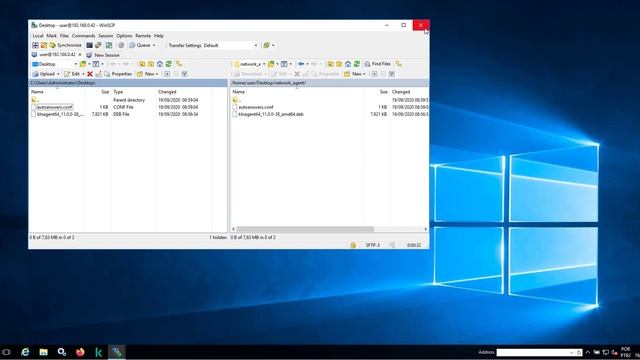Go to remote home directory
This screenshot has width=640, height=360.
click(x=348, y=64)
